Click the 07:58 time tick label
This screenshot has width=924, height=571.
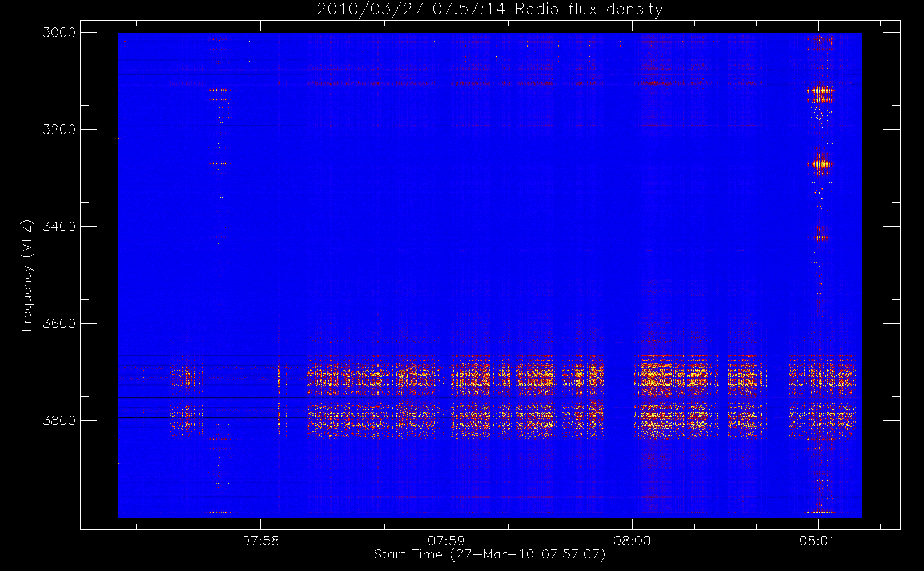[260, 541]
